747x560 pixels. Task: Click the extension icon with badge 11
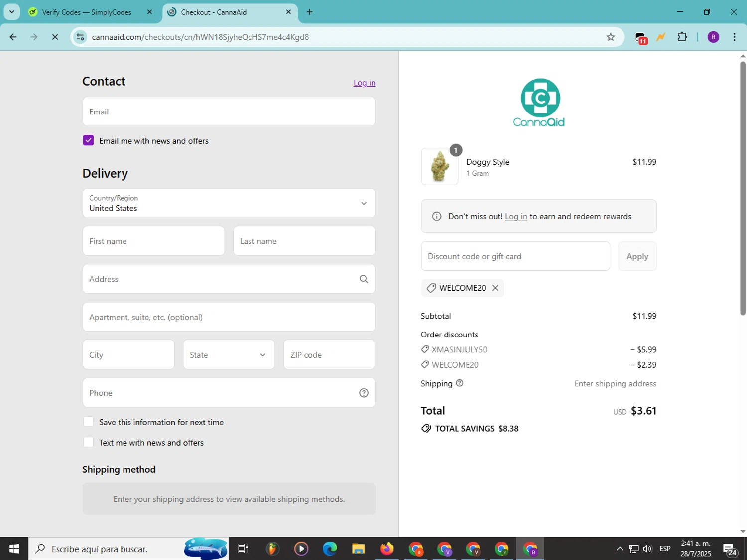(x=641, y=38)
